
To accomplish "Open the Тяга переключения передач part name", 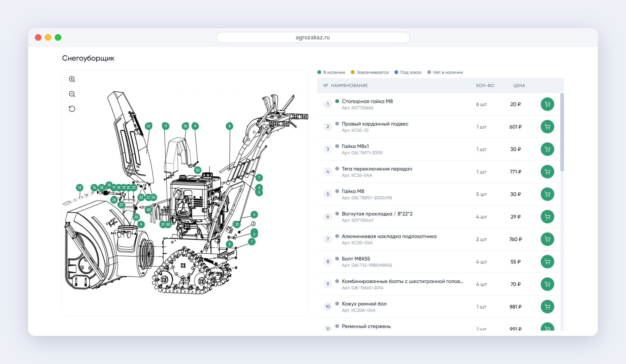I will pyautogui.click(x=377, y=169).
